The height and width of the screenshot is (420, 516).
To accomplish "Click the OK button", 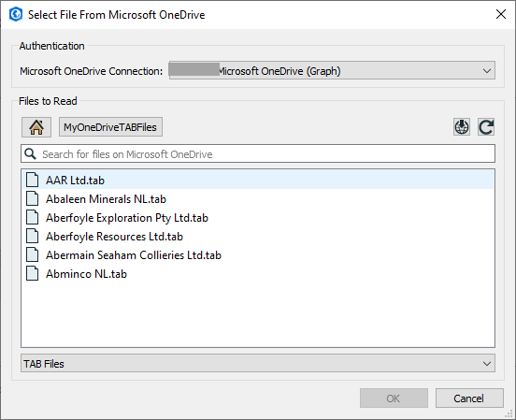I will 394,398.
